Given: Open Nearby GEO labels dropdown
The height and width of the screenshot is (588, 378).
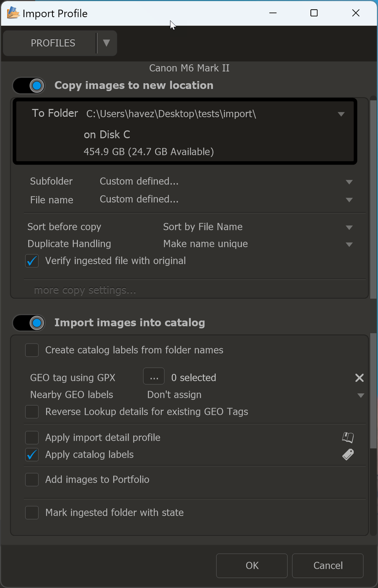Looking at the screenshot, I should 361,395.
